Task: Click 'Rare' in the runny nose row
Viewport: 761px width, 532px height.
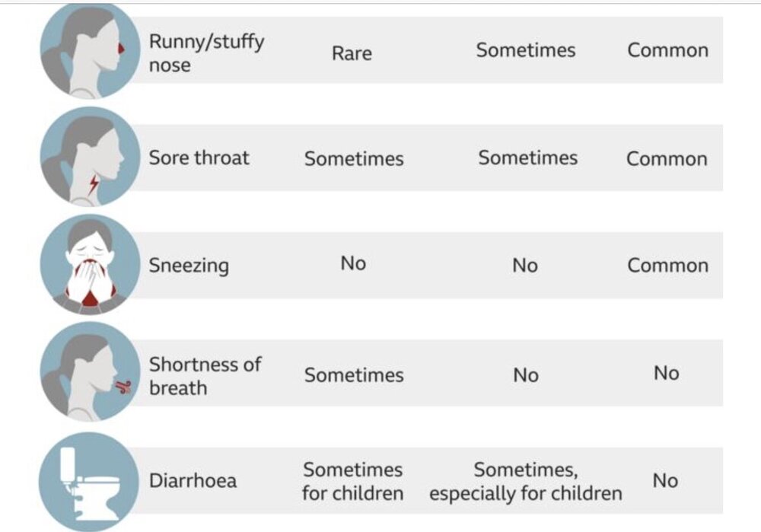Action: click(352, 53)
